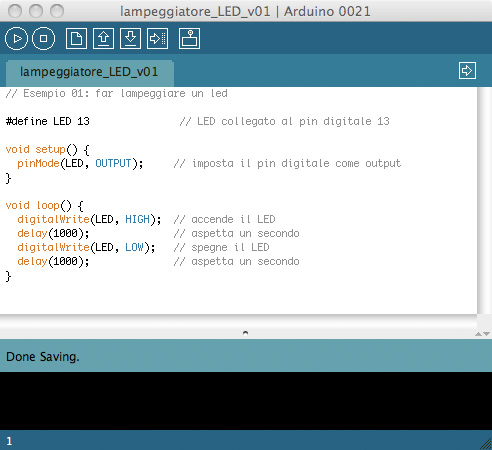Open a sketch with the up-arrow icon

point(103,39)
